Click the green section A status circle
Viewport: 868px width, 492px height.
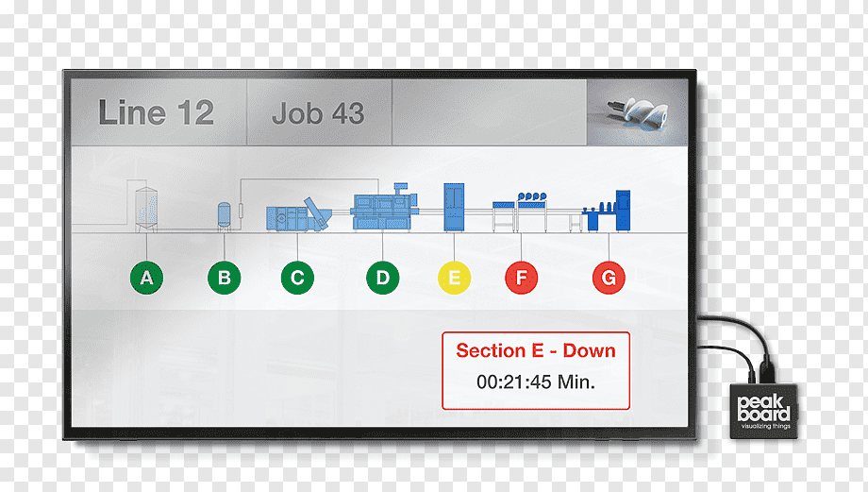(146, 278)
